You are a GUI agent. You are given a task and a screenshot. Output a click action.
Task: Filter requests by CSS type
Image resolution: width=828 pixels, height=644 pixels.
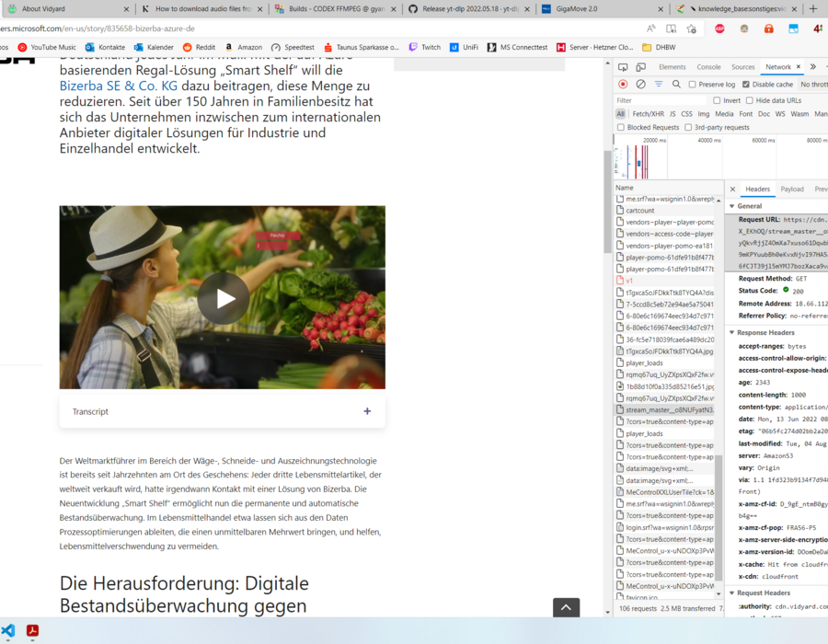coord(686,114)
